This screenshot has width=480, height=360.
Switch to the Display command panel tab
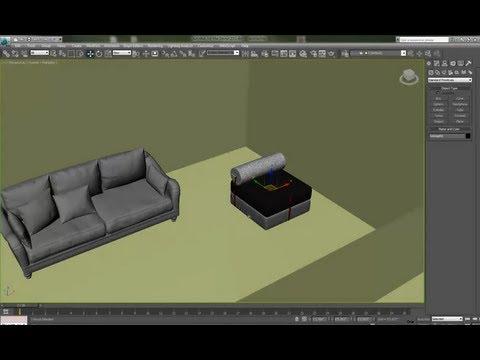click(461, 63)
